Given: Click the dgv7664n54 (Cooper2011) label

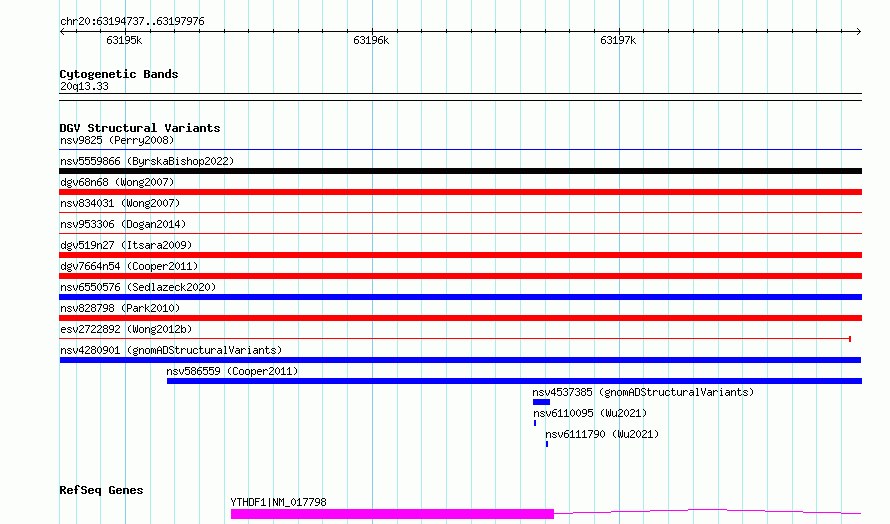Looking at the screenshot, I should (129, 266).
